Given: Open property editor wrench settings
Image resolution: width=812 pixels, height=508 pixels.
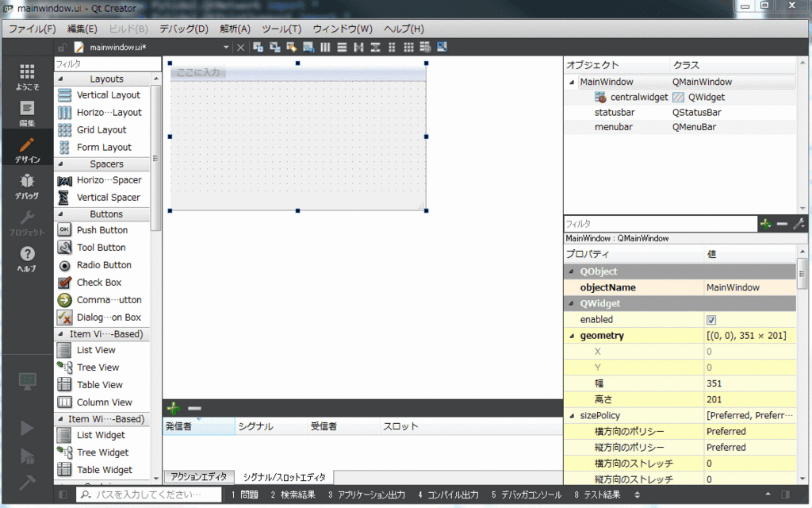Looking at the screenshot, I should click(799, 224).
